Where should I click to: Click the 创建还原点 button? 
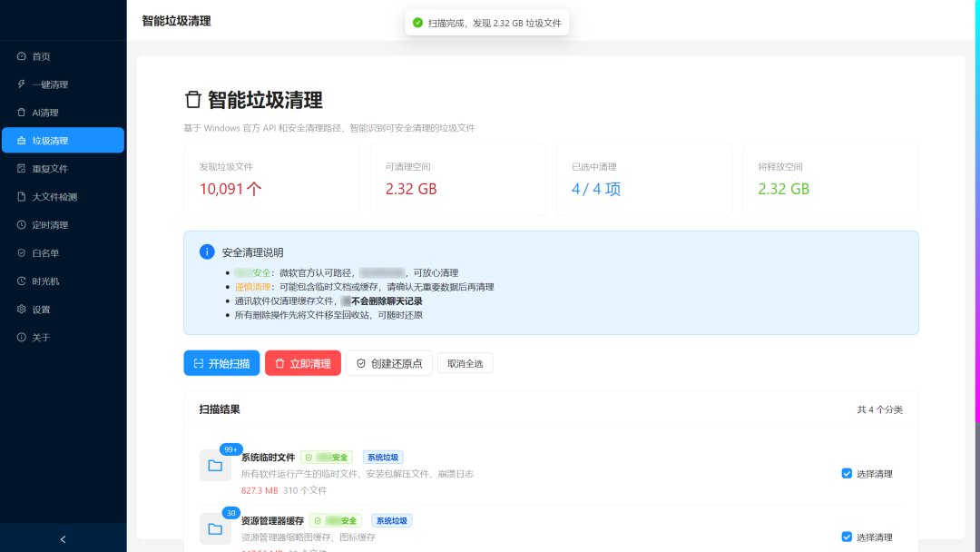click(x=389, y=363)
